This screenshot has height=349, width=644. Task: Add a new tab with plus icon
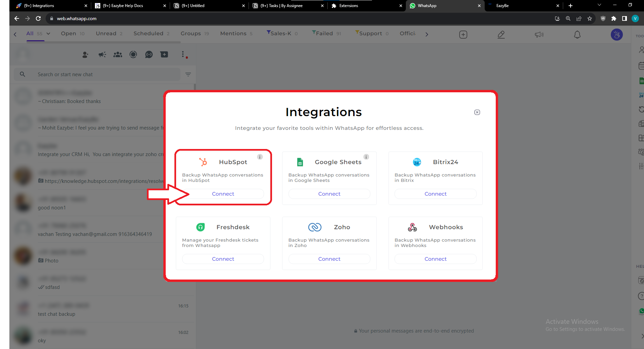(x=463, y=35)
